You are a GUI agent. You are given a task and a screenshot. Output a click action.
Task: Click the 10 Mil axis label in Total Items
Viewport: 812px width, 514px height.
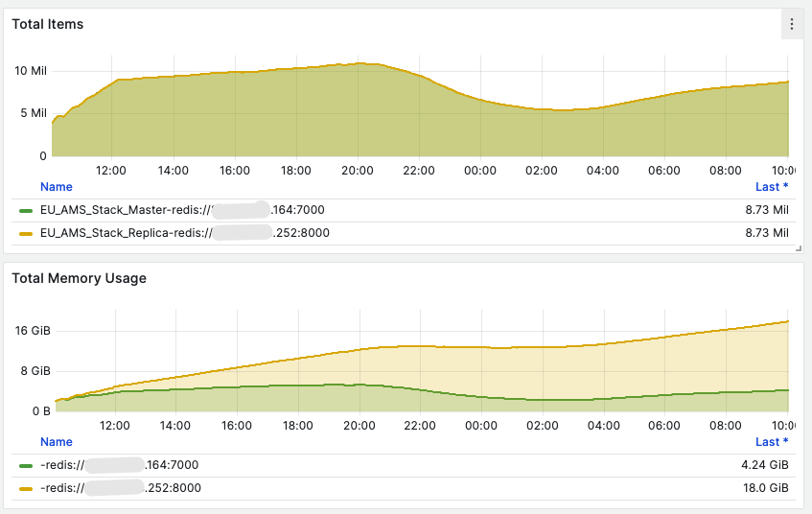pyautogui.click(x=31, y=70)
